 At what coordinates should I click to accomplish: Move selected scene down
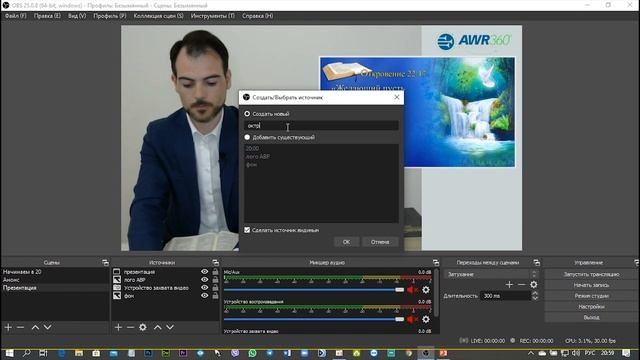click(47, 327)
